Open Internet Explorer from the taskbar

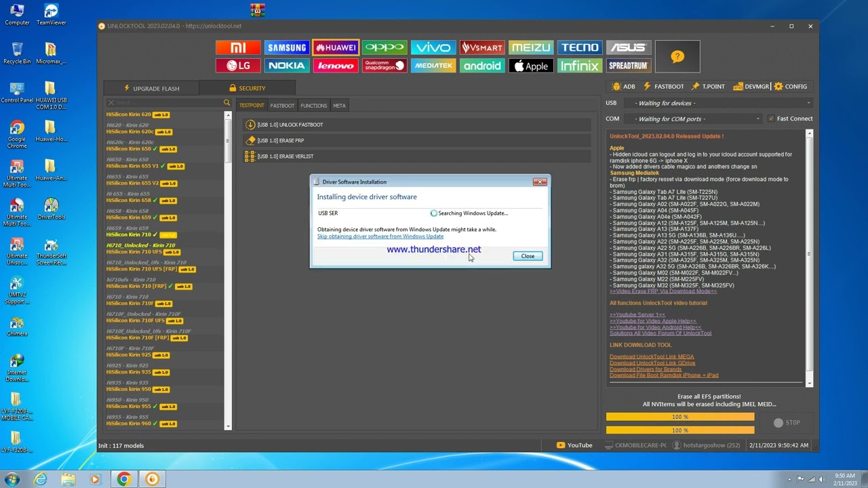pyautogui.click(x=41, y=479)
